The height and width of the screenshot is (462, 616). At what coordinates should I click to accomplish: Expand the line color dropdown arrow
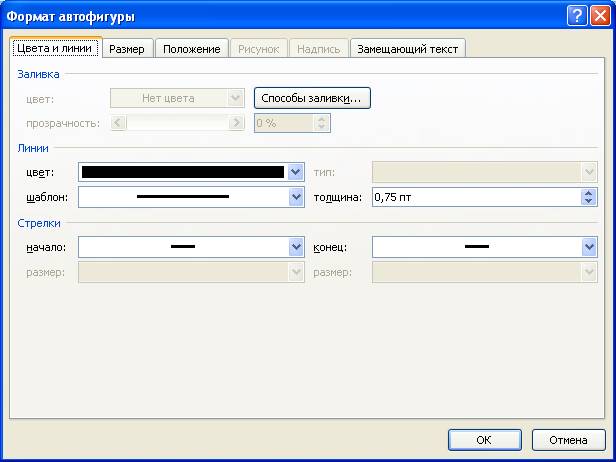point(295,172)
